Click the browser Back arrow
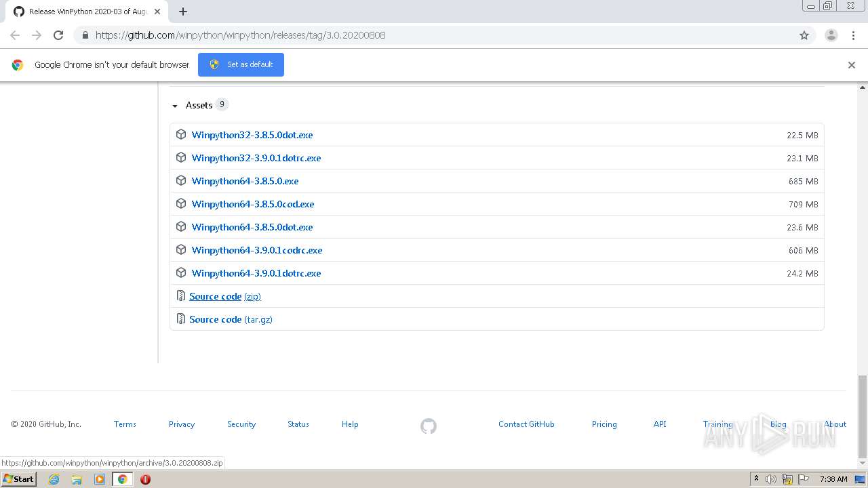The image size is (868, 488). tap(15, 35)
